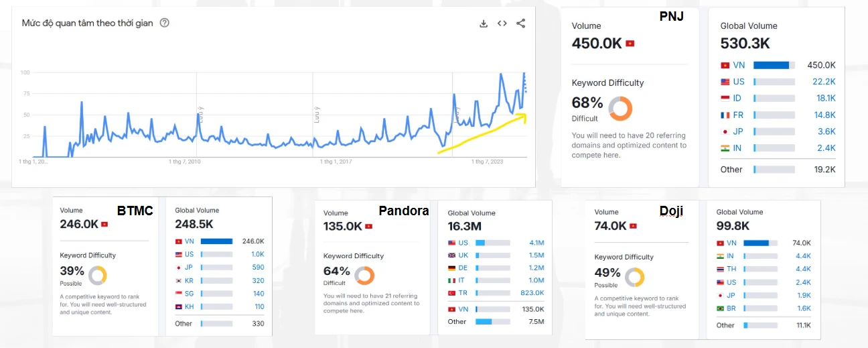Click the PNJ global volume 530.3K value
The image size is (868, 348).
pyautogui.click(x=745, y=44)
